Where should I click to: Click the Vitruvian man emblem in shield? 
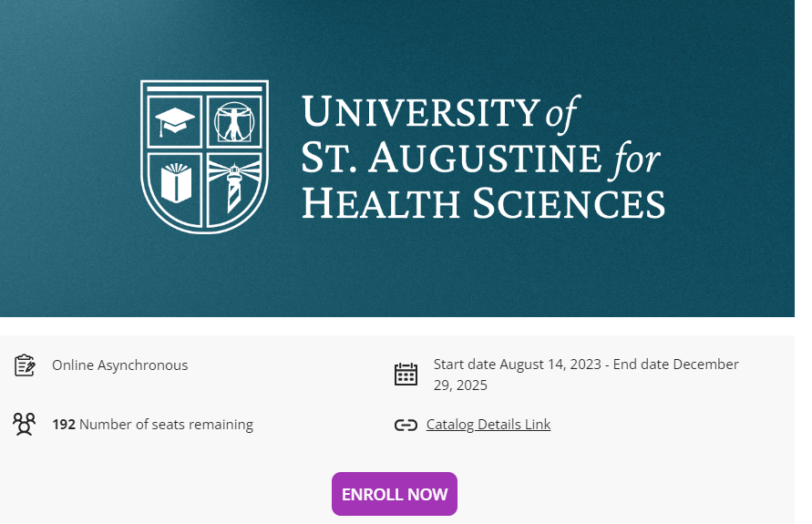coord(234,122)
